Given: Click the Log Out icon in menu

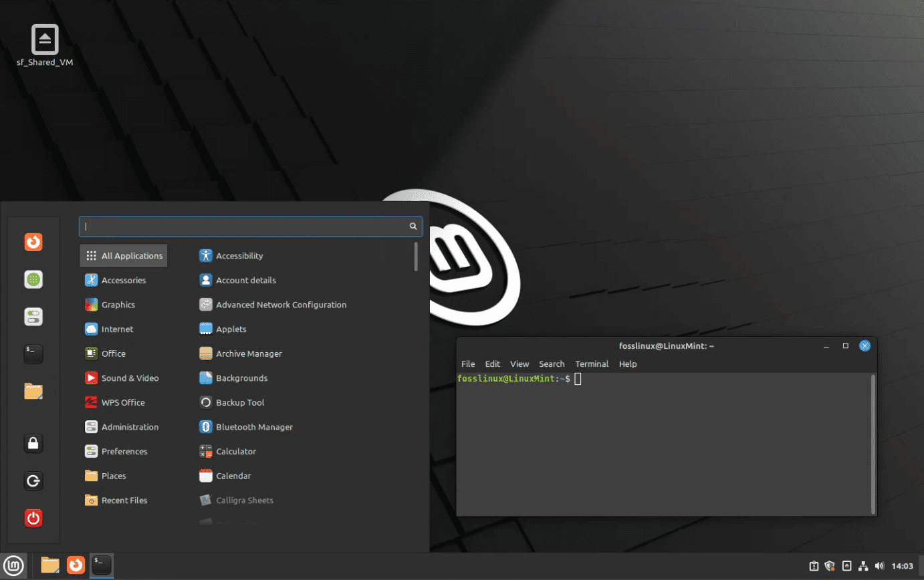Looking at the screenshot, I should coord(33,480).
